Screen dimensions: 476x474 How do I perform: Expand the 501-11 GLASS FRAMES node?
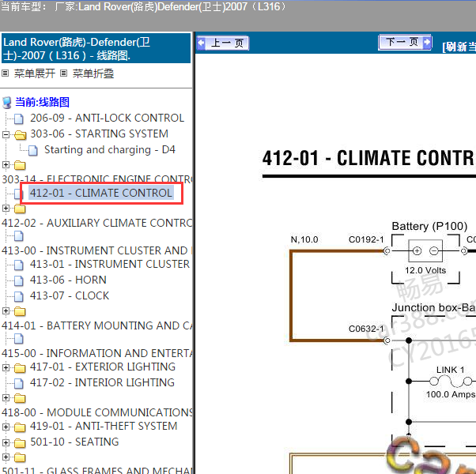tap(6, 457)
